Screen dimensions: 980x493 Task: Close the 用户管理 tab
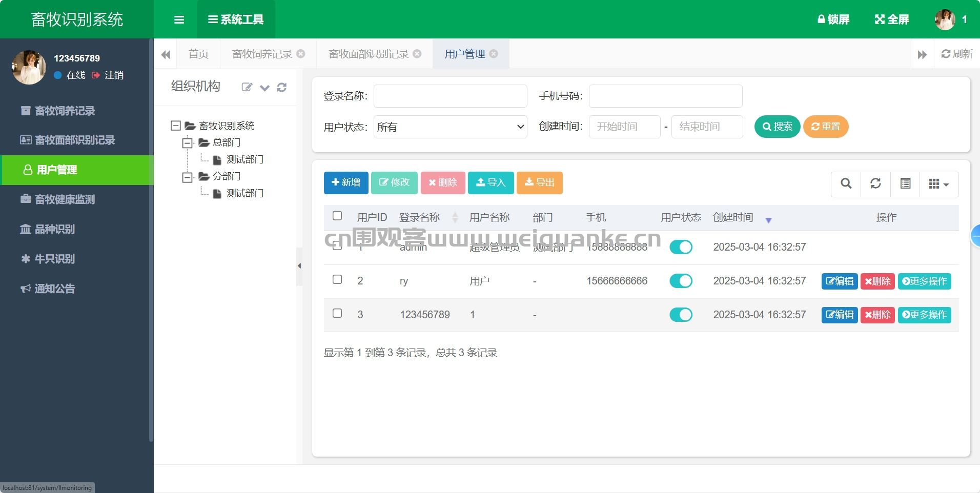pos(494,54)
